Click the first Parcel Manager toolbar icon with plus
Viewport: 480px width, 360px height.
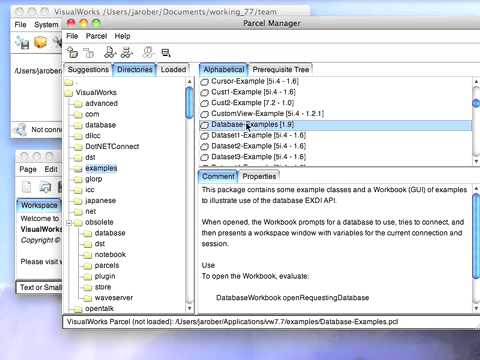click(x=72, y=53)
